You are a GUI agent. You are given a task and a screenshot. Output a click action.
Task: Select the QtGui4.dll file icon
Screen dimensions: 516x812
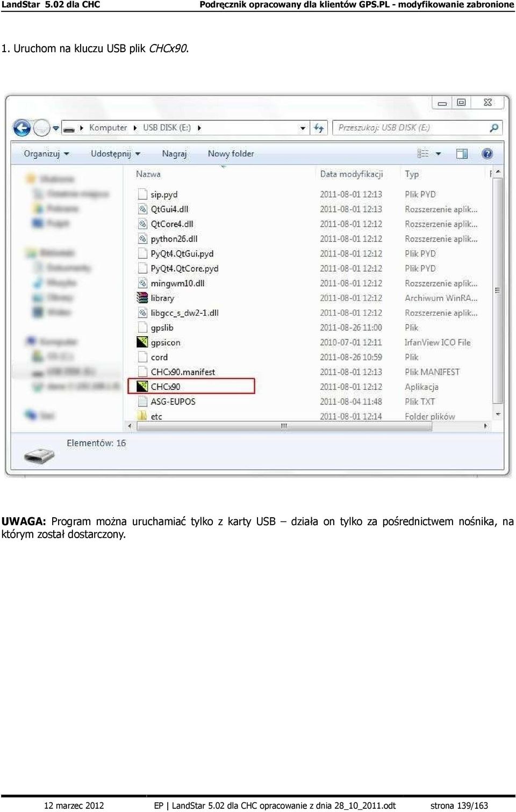coord(142,209)
